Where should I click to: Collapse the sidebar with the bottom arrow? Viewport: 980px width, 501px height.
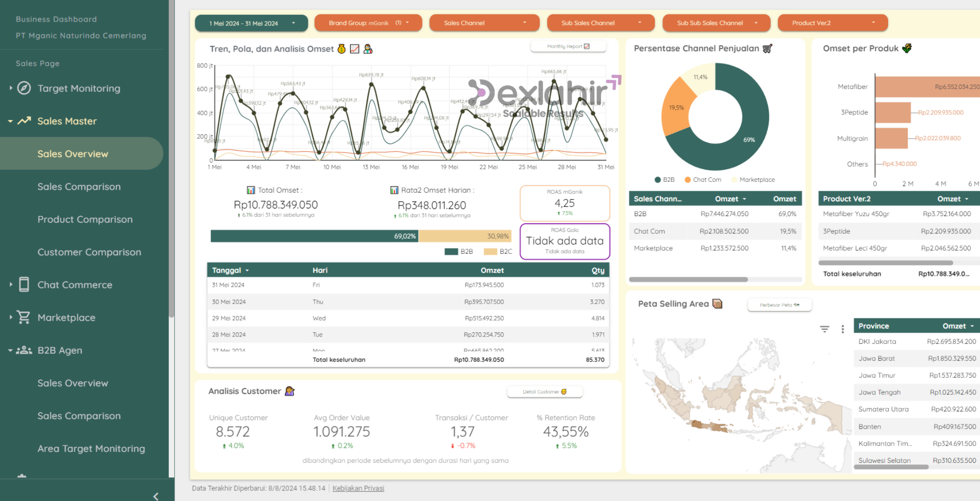pos(156,496)
